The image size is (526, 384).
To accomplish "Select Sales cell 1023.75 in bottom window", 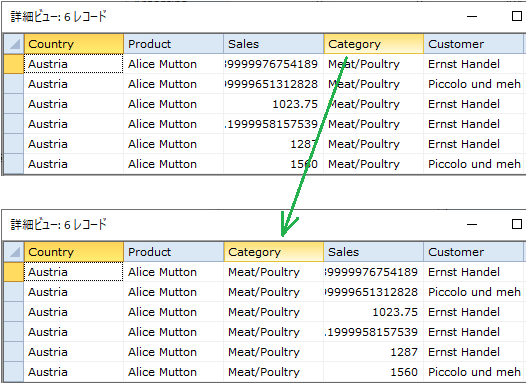I will (x=374, y=312).
